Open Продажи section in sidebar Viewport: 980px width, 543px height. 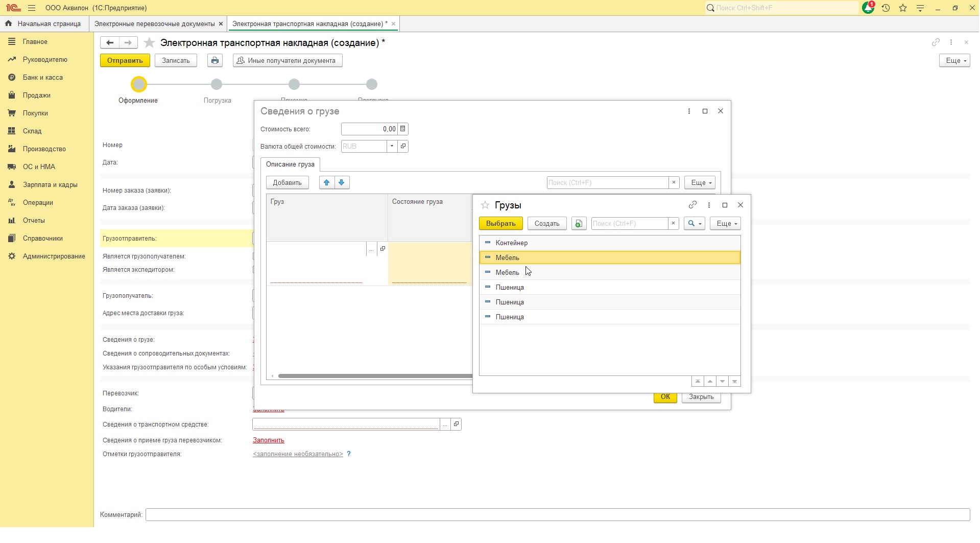[x=37, y=96]
